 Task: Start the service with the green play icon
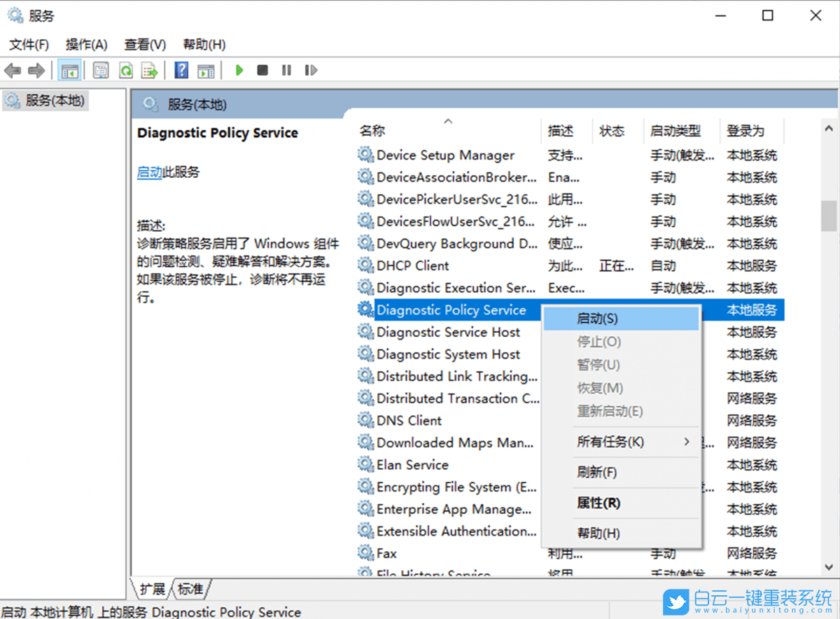point(239,70)
